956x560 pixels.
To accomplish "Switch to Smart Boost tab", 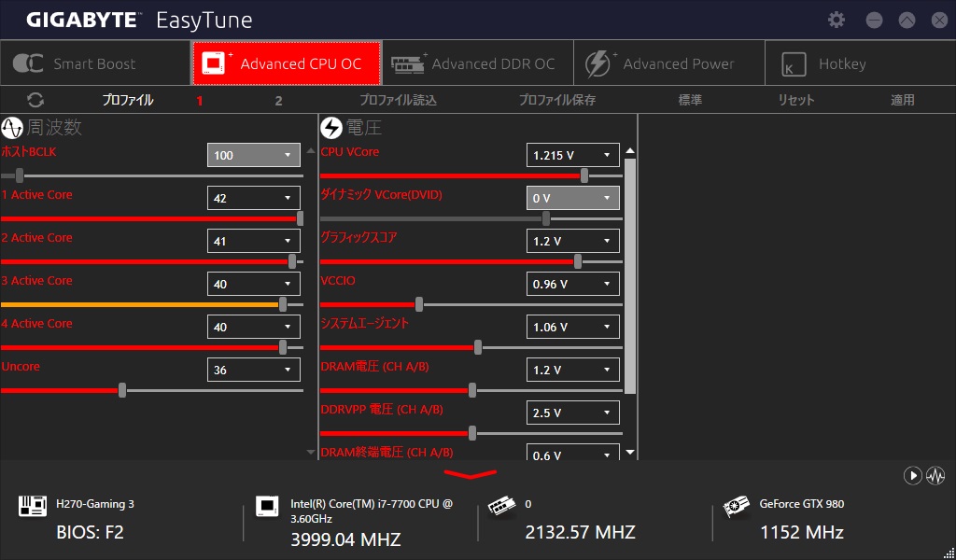I will (x=95, y=63).
